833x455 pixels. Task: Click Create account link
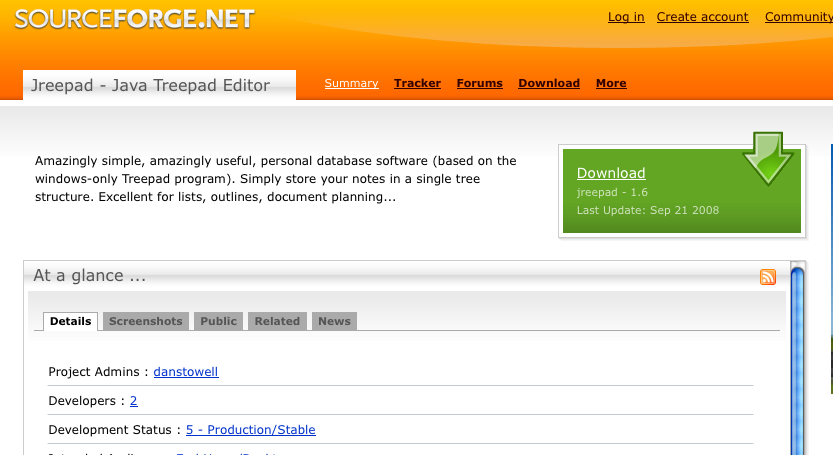pyautogui.click(x=702, y=17)
